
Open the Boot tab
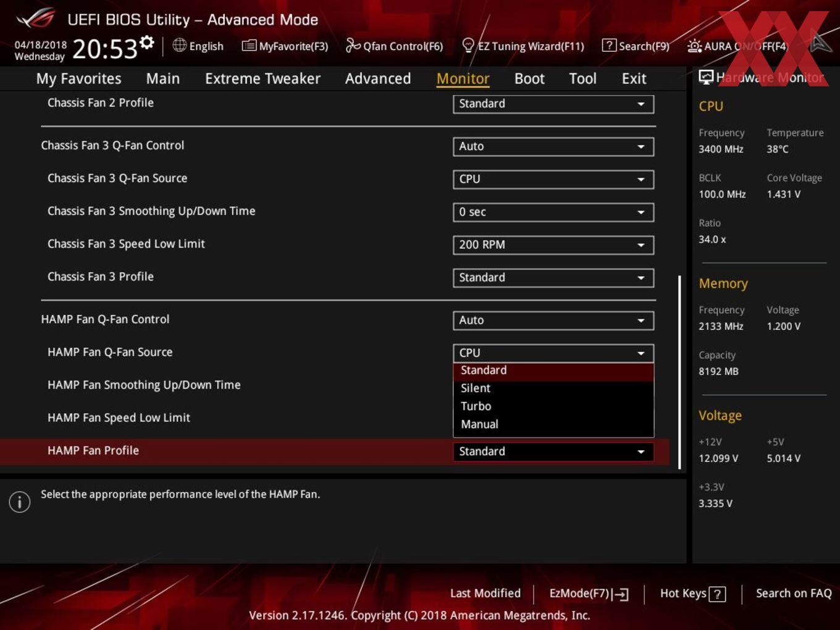point(529,78)
